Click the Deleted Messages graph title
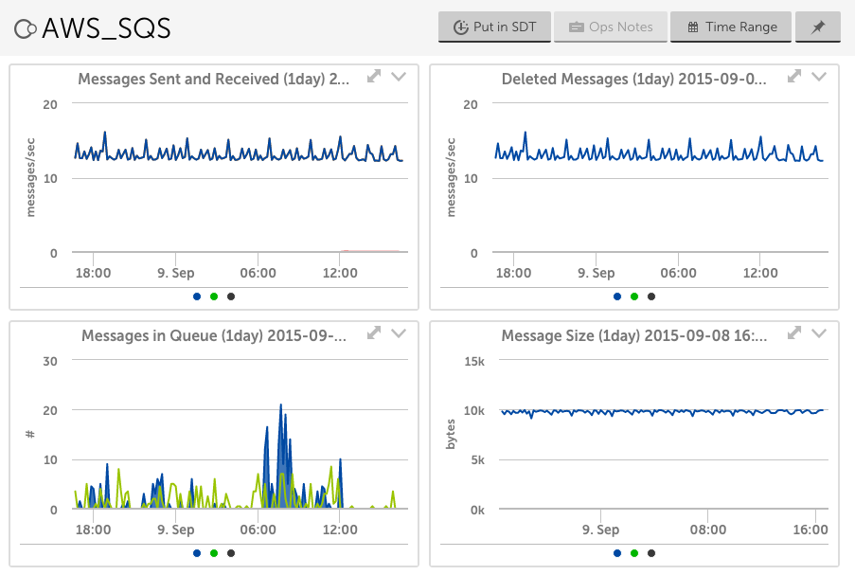Image resolution: width=855 pixels, height=575 pixels. click(634, 79)
